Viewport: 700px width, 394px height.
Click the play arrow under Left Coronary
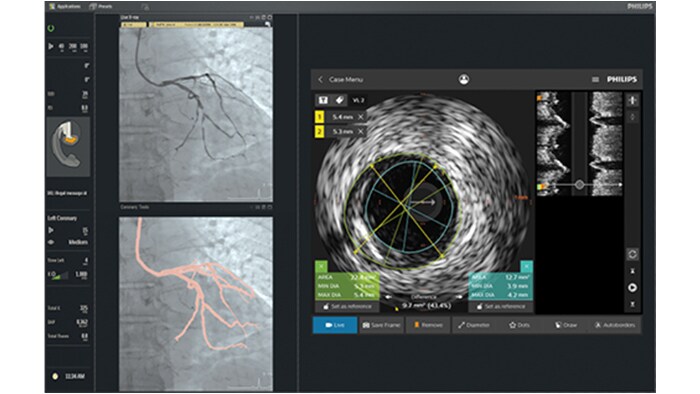point(51,230)
